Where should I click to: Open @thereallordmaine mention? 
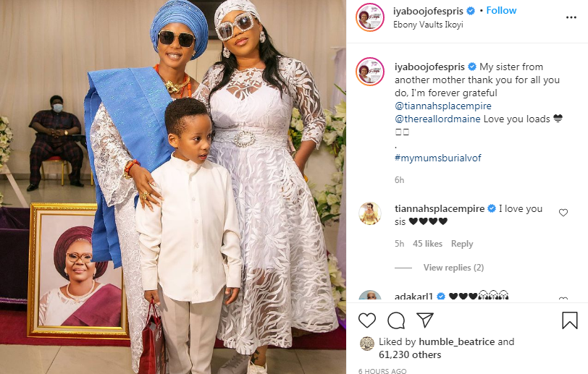[x=437, y=119]
